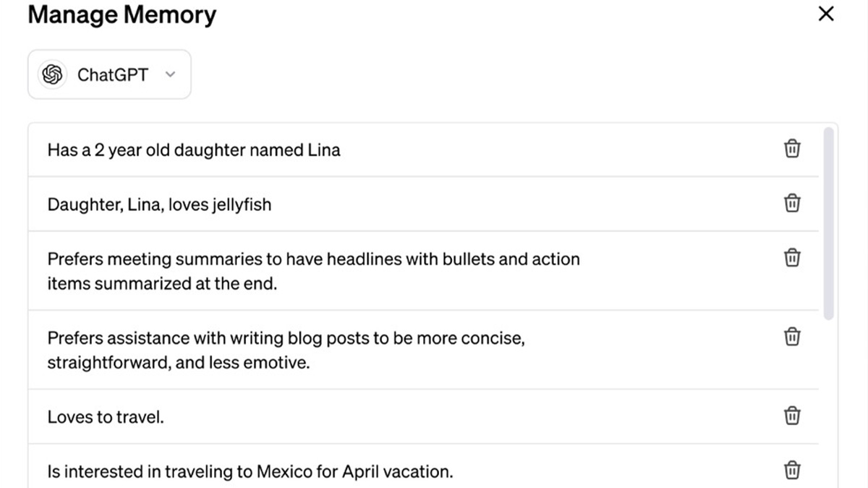This screenshot has width=868, height=488.
Task: Expand the chevron arrow beside ChatGPT
Action: pos(170,74)
